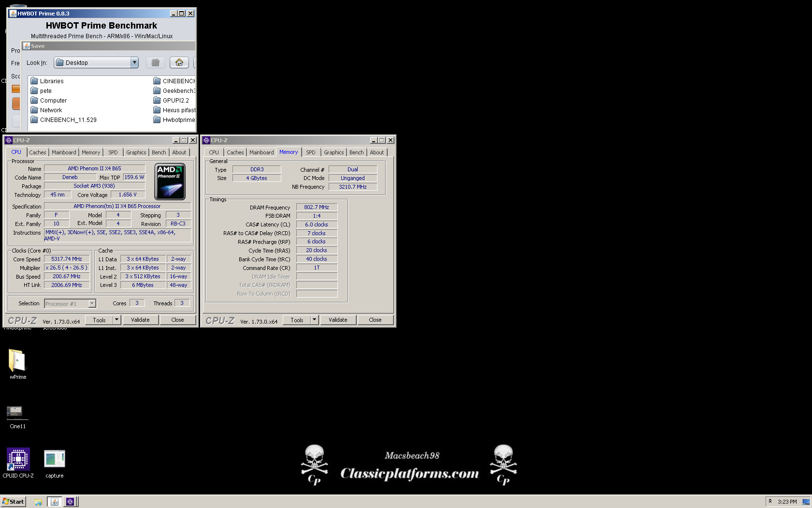Open Graphics tab in right CPU-Z window
Viewport: 812px width, 508px height.
(334, 152)
